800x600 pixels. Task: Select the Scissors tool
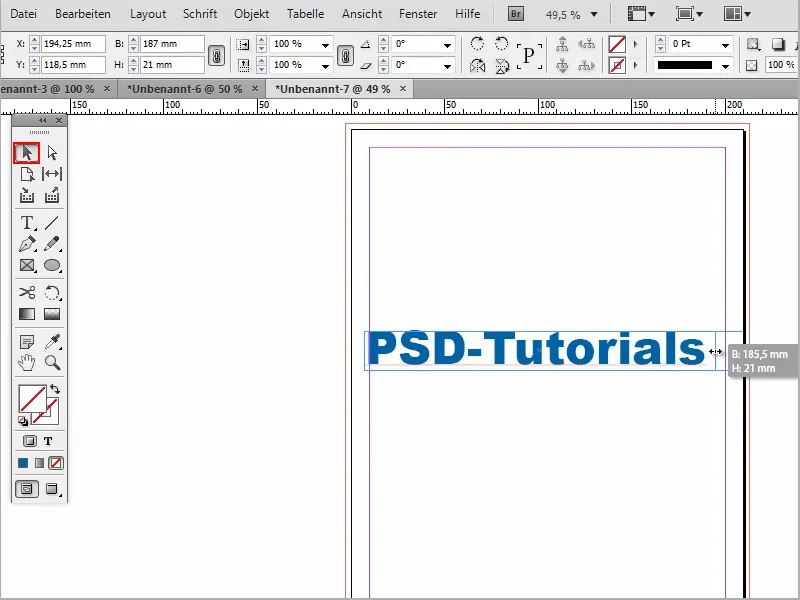coord(27,293)
